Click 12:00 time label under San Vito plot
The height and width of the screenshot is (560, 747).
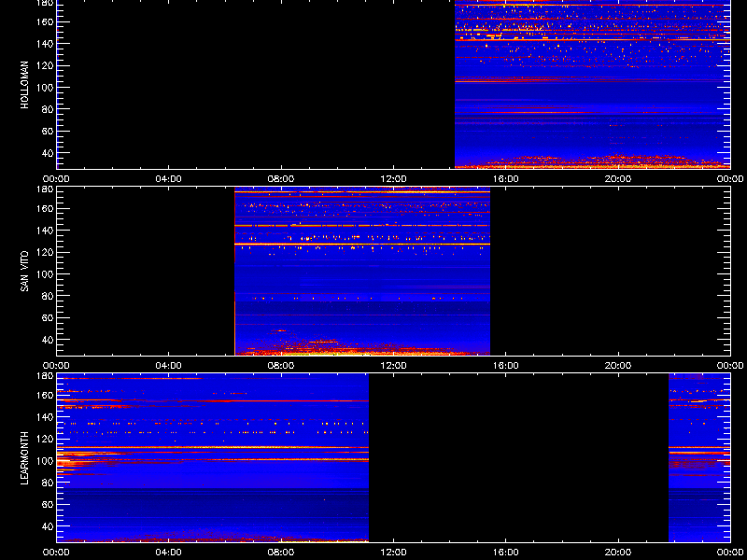click(393, 366)
